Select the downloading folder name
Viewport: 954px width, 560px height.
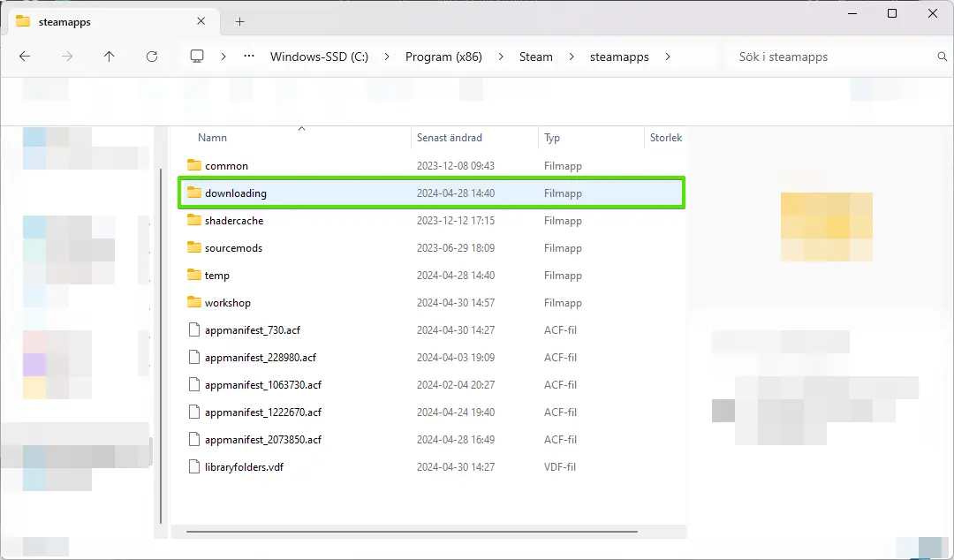click(236, 193)
